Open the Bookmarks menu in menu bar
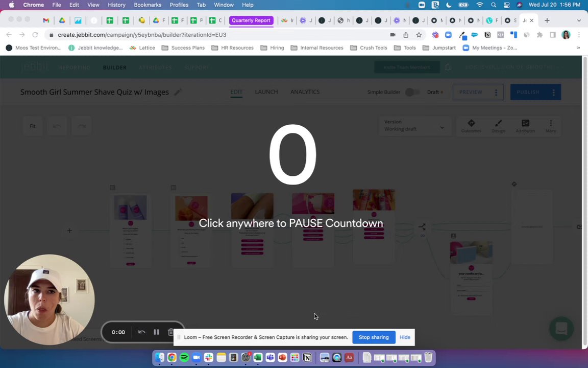 148,5
